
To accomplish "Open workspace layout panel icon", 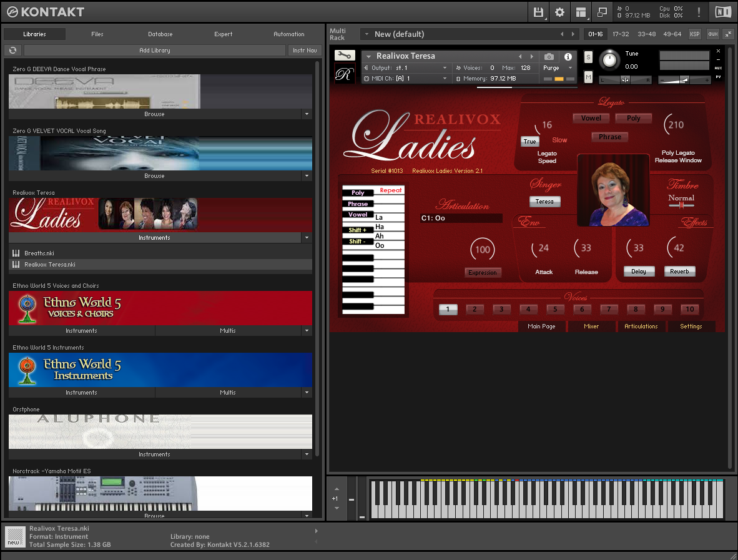I will click(x=581, y=12).
